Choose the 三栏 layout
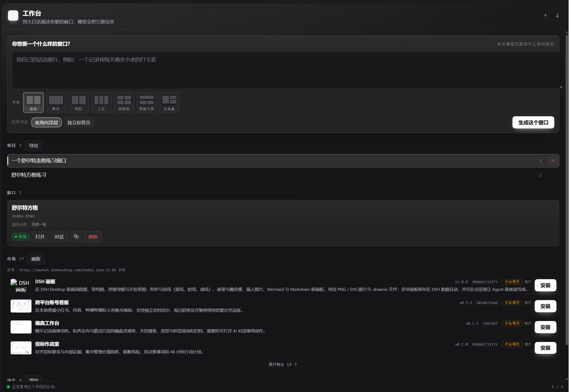 (x=101, y=103)
